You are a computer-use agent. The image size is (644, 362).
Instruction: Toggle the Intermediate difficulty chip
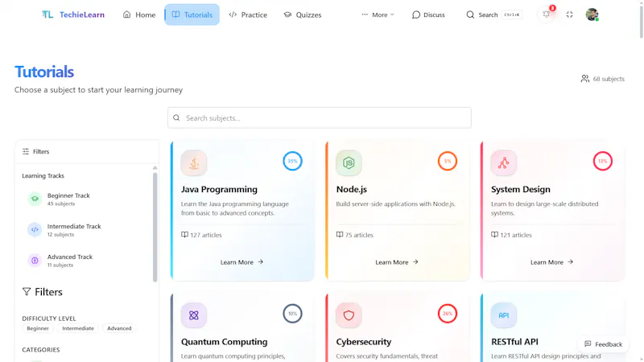click(78, 328)
